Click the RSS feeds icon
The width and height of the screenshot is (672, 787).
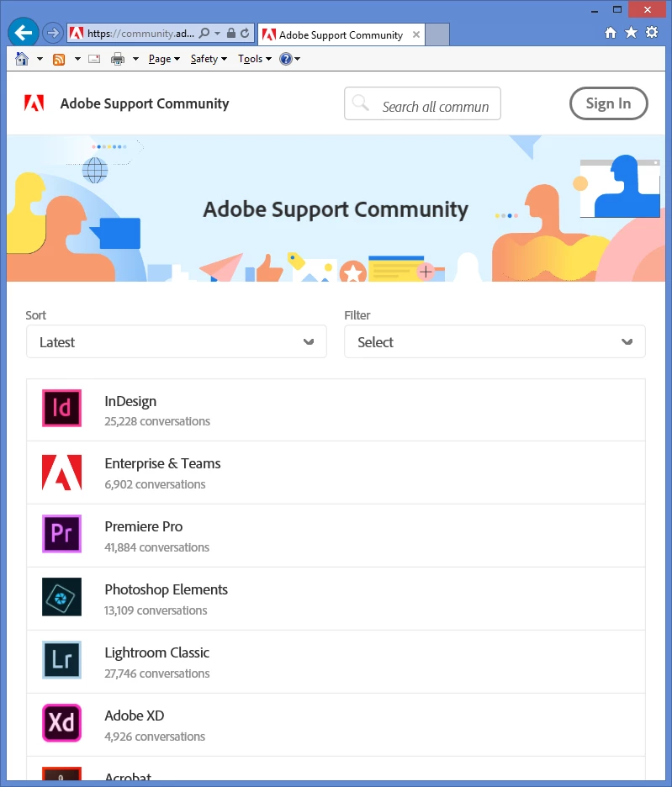[x=59, y=59]
